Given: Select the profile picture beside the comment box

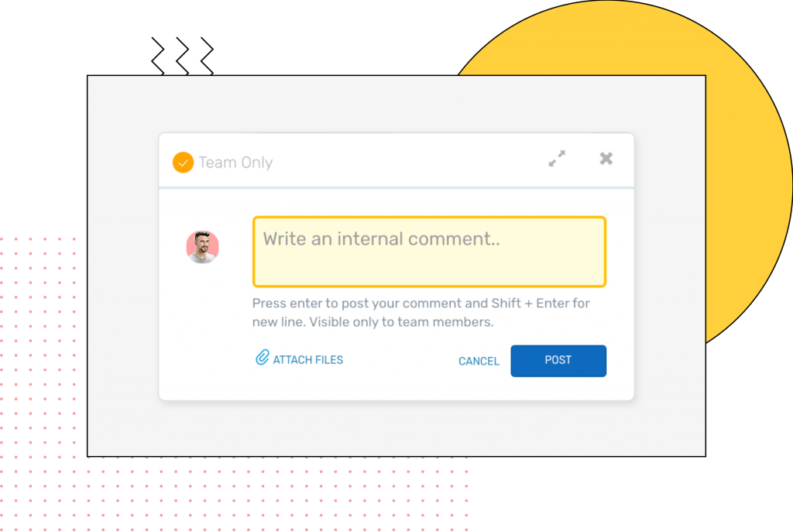Looking at the screenshot, I should coord(203,247).
